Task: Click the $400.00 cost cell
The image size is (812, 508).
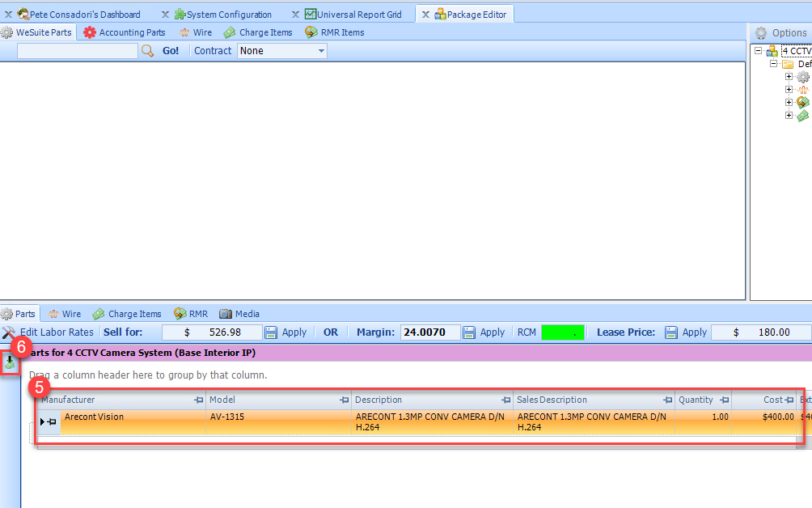Action: 763,422
